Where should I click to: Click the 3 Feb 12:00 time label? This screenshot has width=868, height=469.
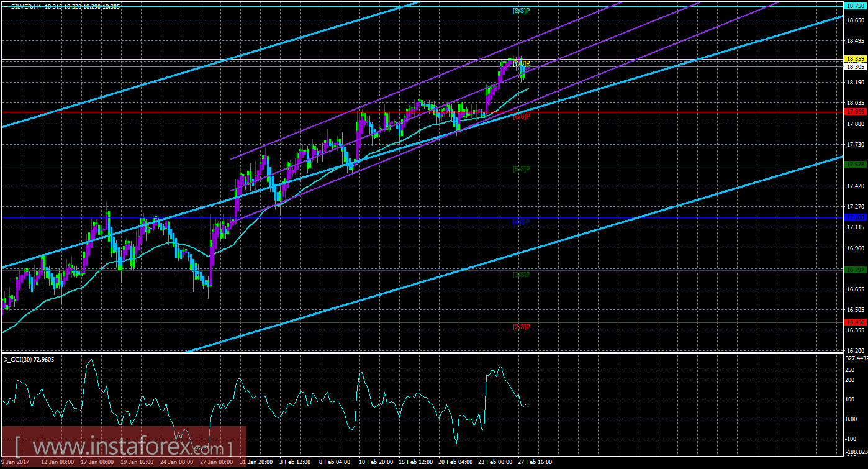coord(295,462)
